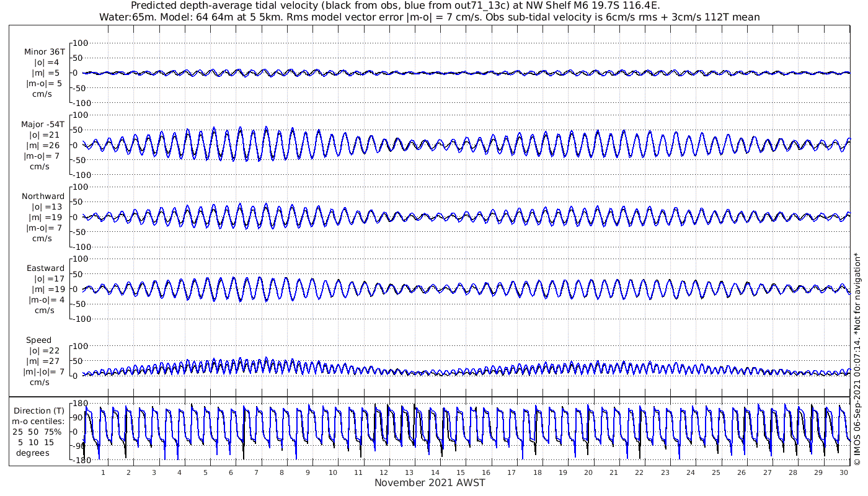Screen dimensions: 868x496
Task: Click day 15 on the date axis
Action: click(461, 472)
